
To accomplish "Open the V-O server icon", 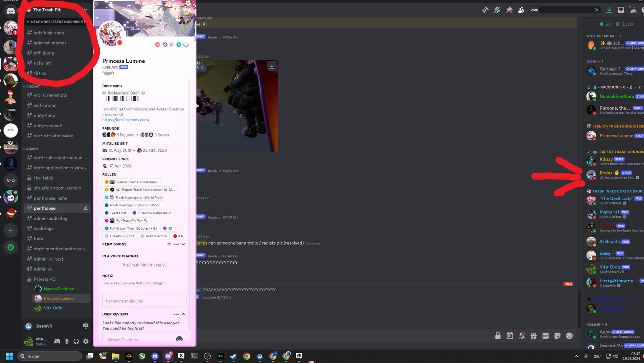I will click(x=10, y=180).
